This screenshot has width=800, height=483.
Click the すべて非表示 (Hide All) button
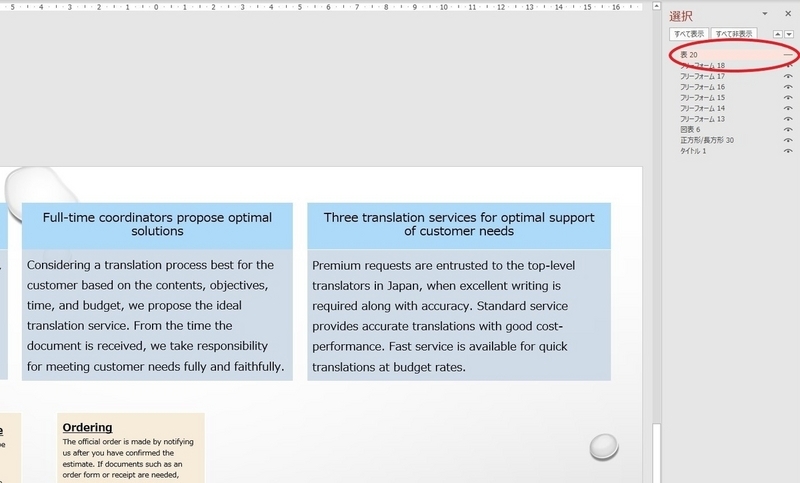click(x=734, y=34)
